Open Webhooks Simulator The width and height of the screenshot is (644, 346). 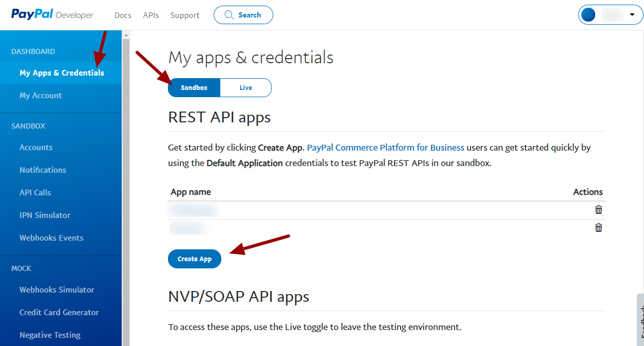click(x=56, y=290)
